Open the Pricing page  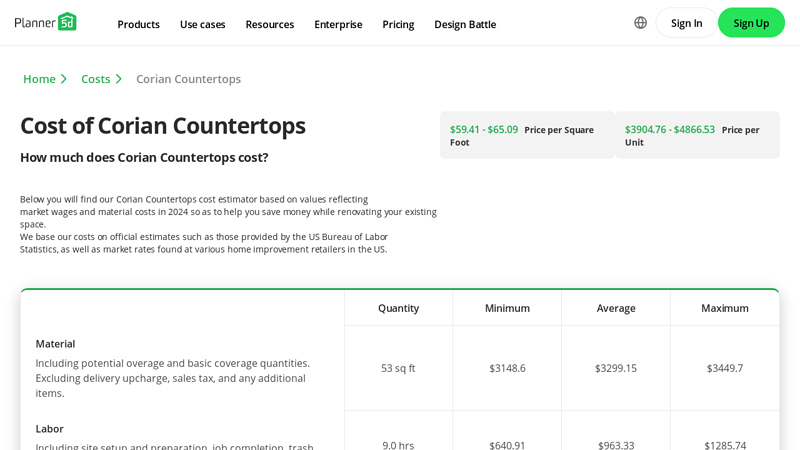pos(398,24)
